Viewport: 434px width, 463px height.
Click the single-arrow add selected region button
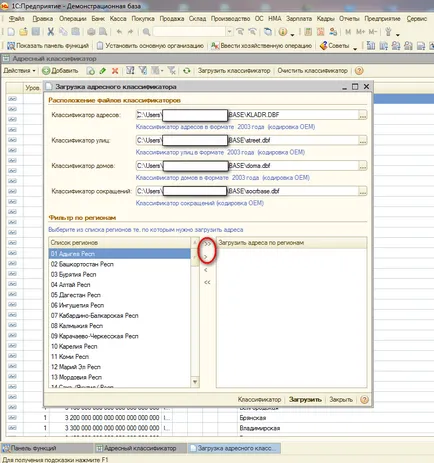click(x=206, y=256)
